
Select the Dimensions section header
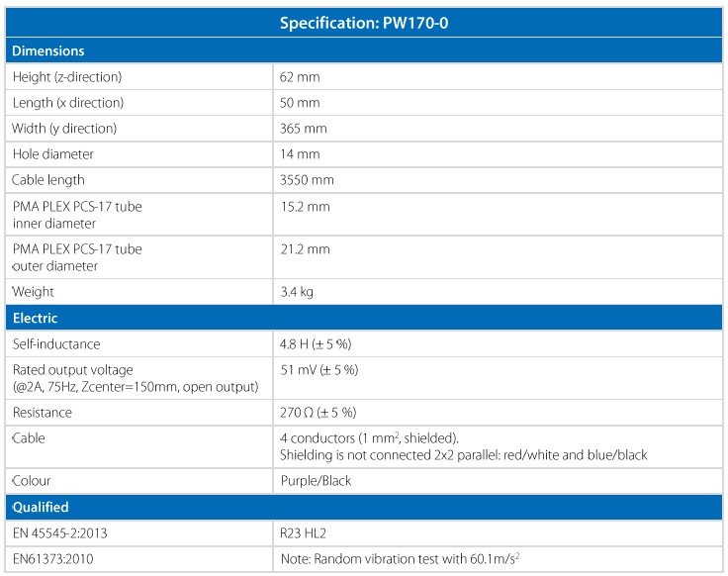(x=47, y=50)
